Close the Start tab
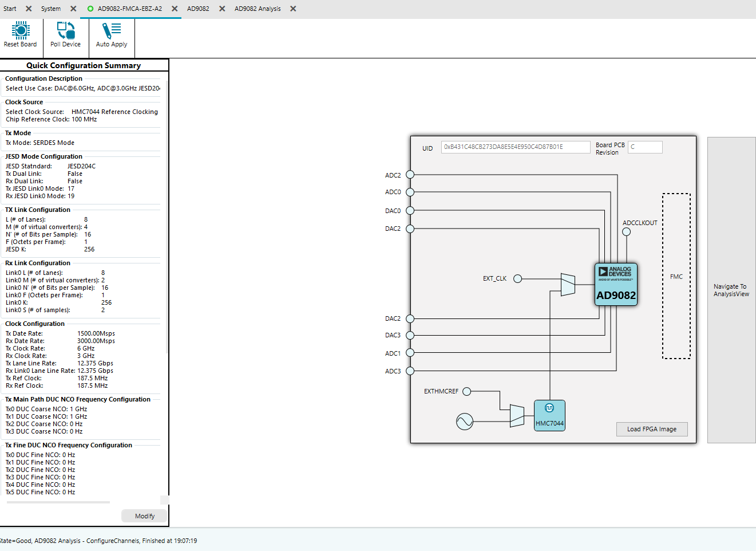Screen dimensions: 756x551 pyautogui.click(x=29, y=9)
